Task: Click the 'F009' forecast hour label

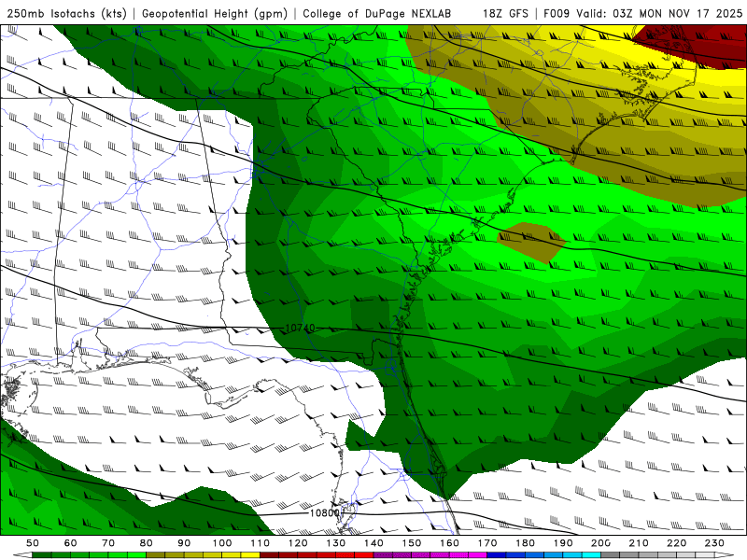Action: [x=557, y=14]
